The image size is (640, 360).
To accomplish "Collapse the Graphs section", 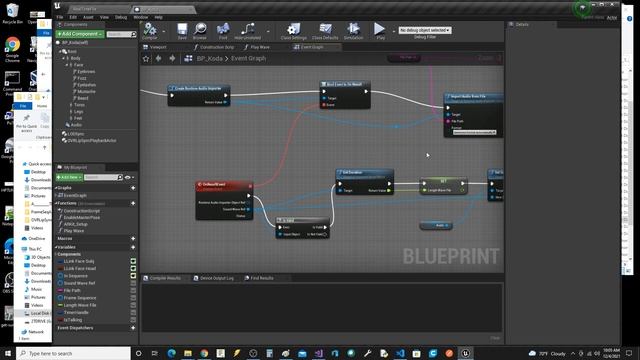I will (x=56, y=188).
